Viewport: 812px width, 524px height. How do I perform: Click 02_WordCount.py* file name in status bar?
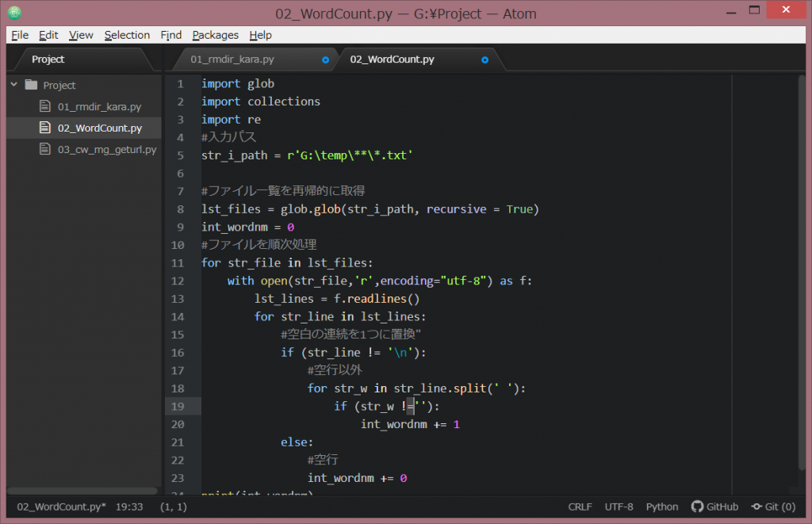point(61,507)
